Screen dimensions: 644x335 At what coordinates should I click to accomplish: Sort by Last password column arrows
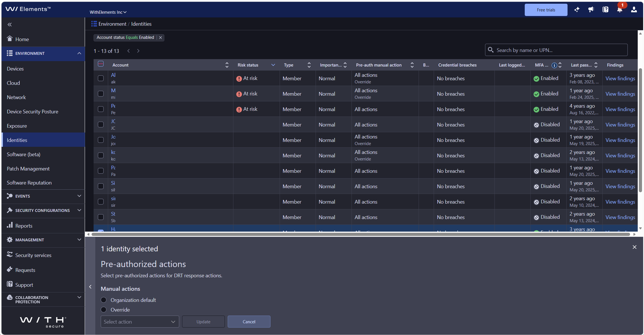[596, 65]
